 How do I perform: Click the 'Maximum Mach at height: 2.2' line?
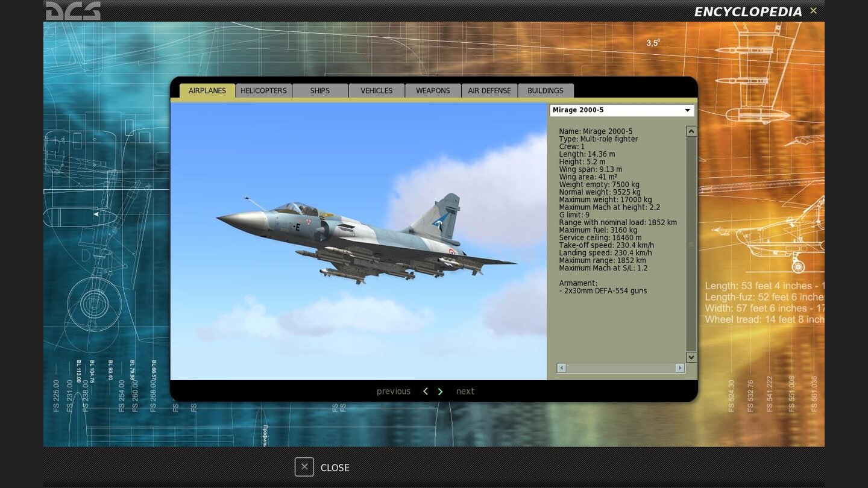[x=609, y=207]
